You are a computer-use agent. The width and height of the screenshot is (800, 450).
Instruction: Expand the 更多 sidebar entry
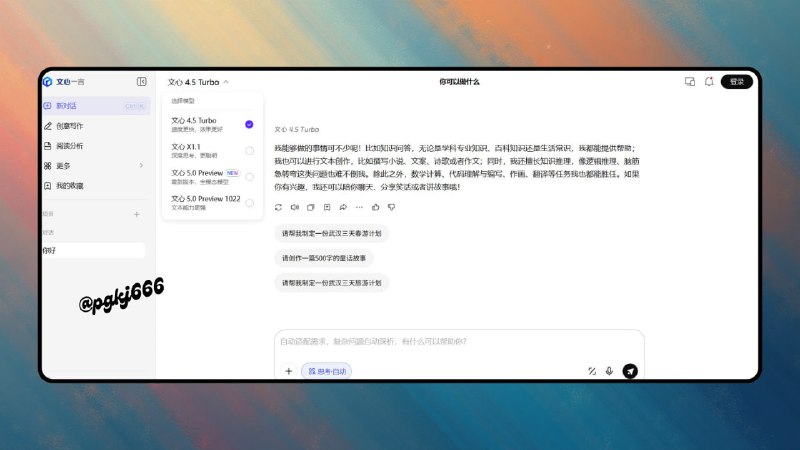pyautogui.click(x=96, y=166)
